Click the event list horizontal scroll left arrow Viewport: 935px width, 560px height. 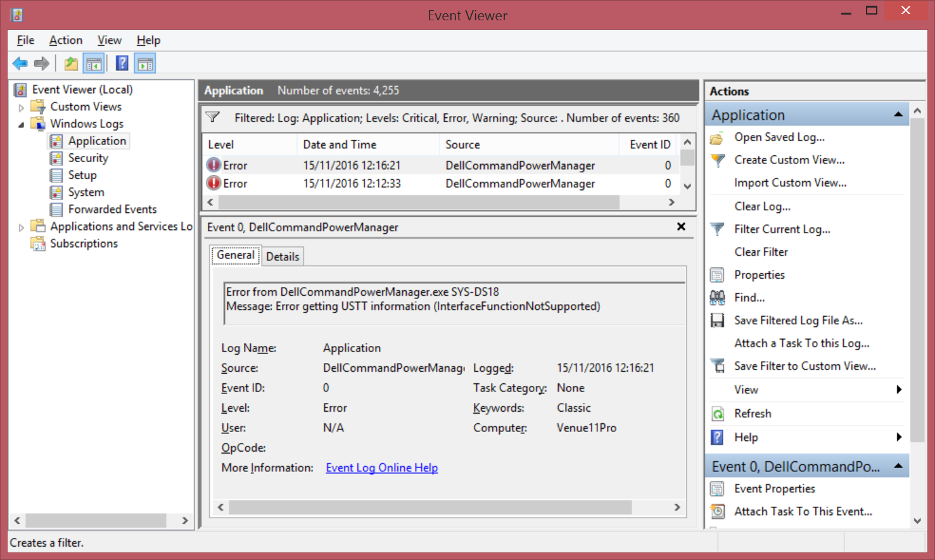(x=211, y=202)
